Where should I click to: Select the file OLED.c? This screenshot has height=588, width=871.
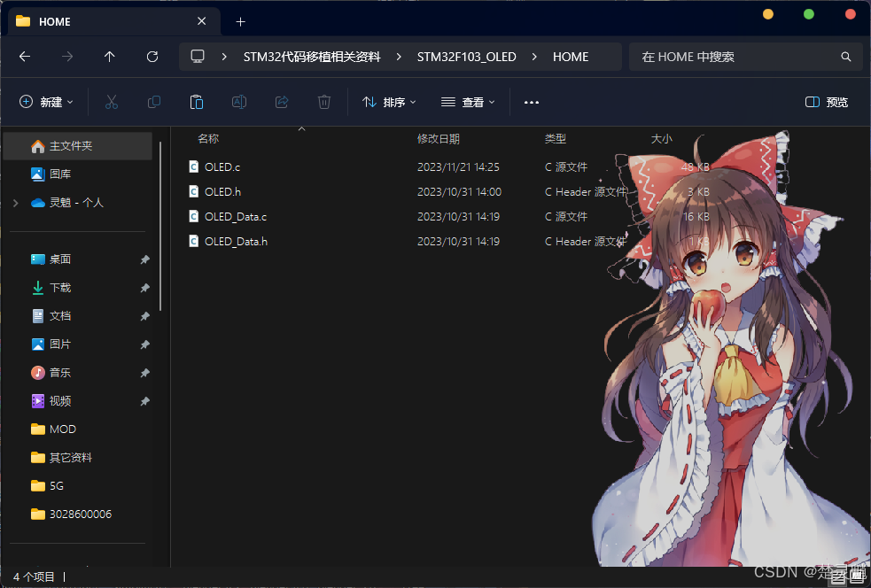[222, 166]
